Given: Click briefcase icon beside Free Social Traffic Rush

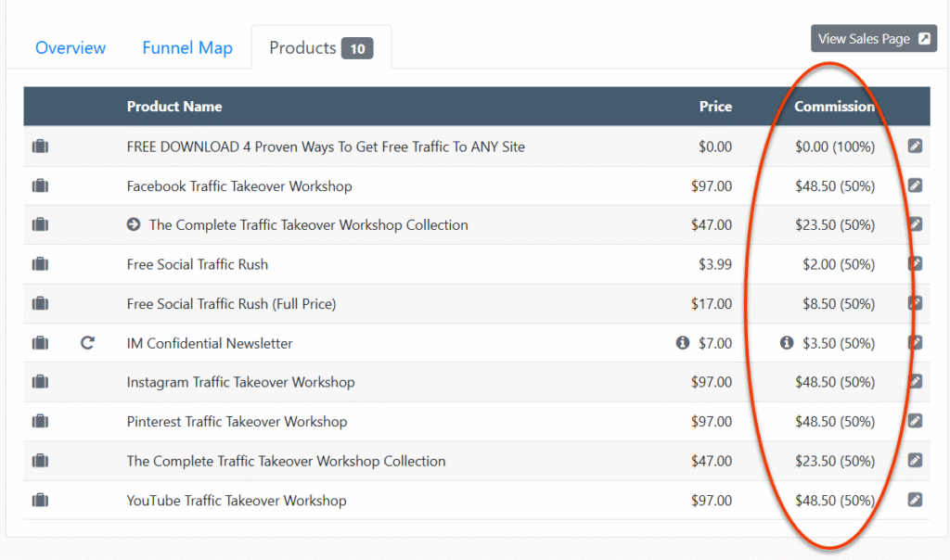Looking at the screenshot, I should click(x=40, y=264).
